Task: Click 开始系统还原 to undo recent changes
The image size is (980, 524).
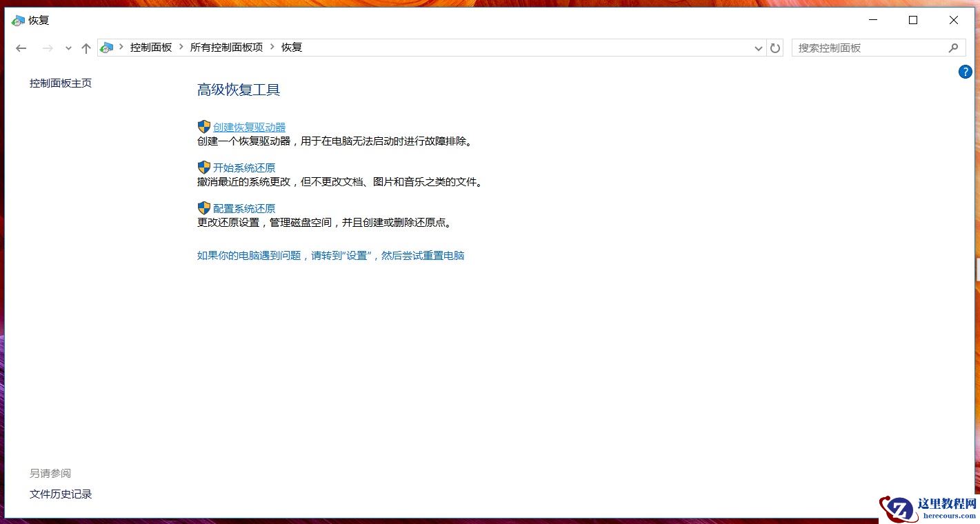Action: click(244, 167)
